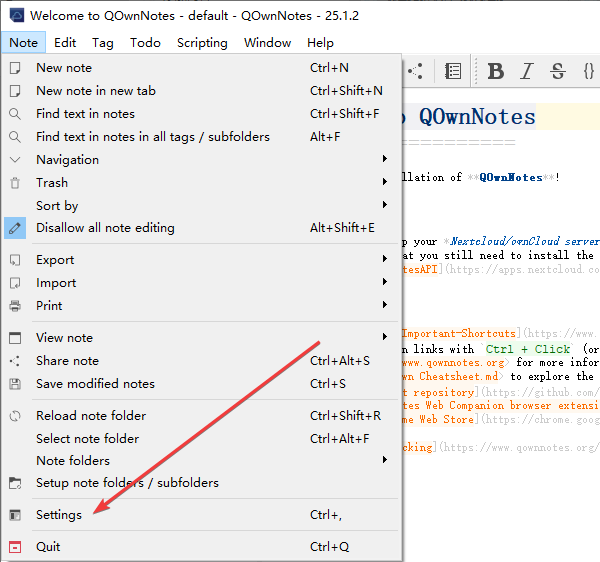
Task: Click the Bold formatting icon
Action: click(496, 71)
